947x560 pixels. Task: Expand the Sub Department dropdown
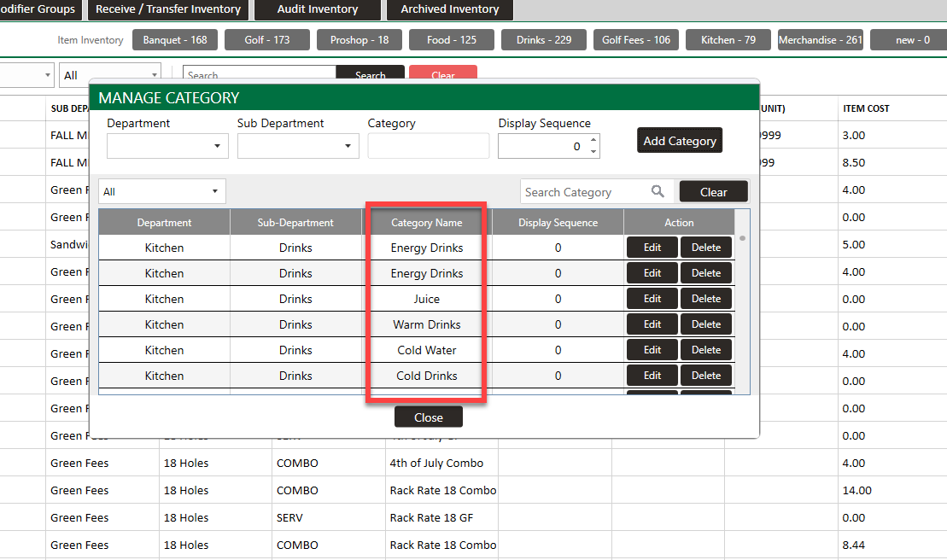click(298, 146)
